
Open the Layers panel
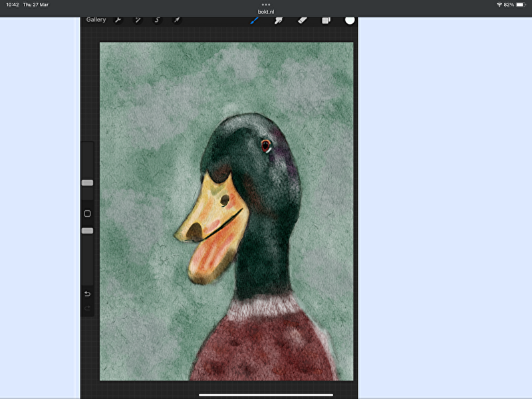326,21
